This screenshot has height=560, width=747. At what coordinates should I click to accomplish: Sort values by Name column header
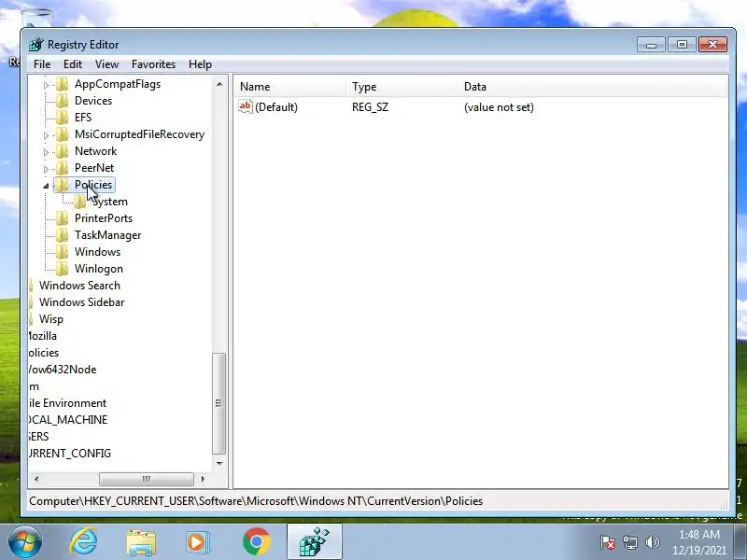pos(290,87)
